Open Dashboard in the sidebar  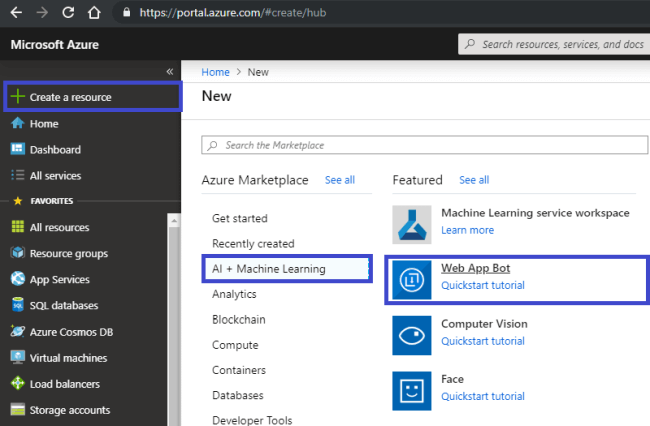coord(55,150)
